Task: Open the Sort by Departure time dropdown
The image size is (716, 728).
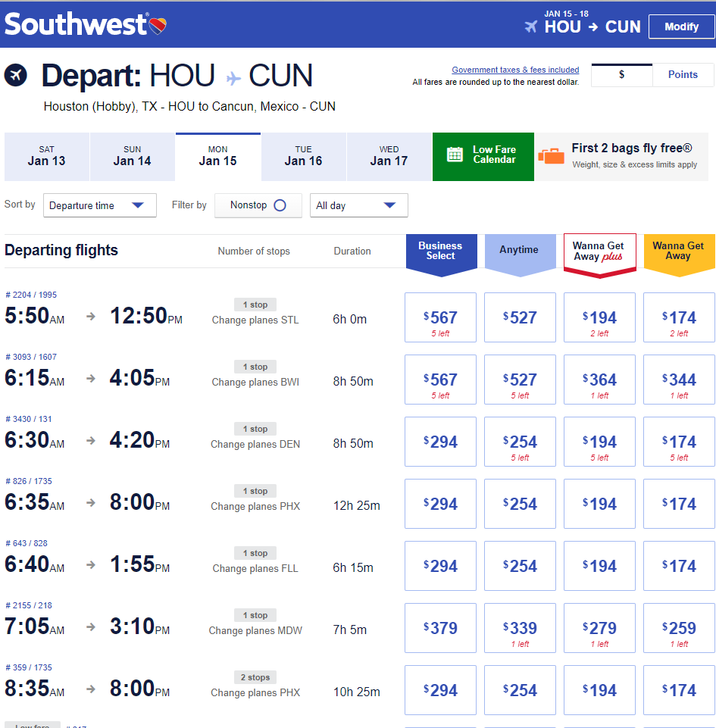Action: pyautogui.click(x=100, y=205)
